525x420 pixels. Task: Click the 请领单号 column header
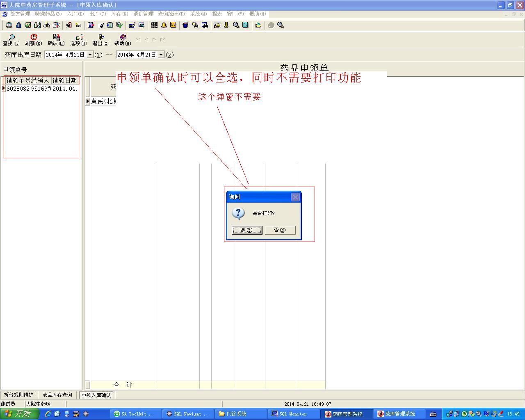coord(18,80)
